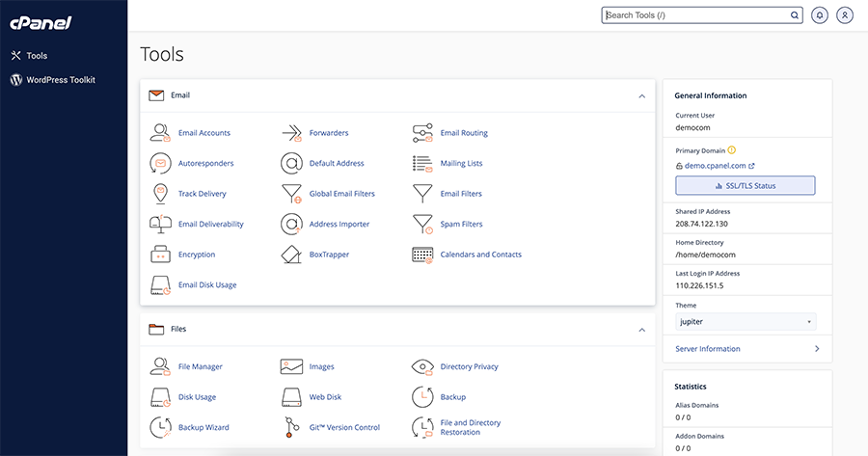Select the Email Routing icon

pyautogui.click(x=422, y=133)
